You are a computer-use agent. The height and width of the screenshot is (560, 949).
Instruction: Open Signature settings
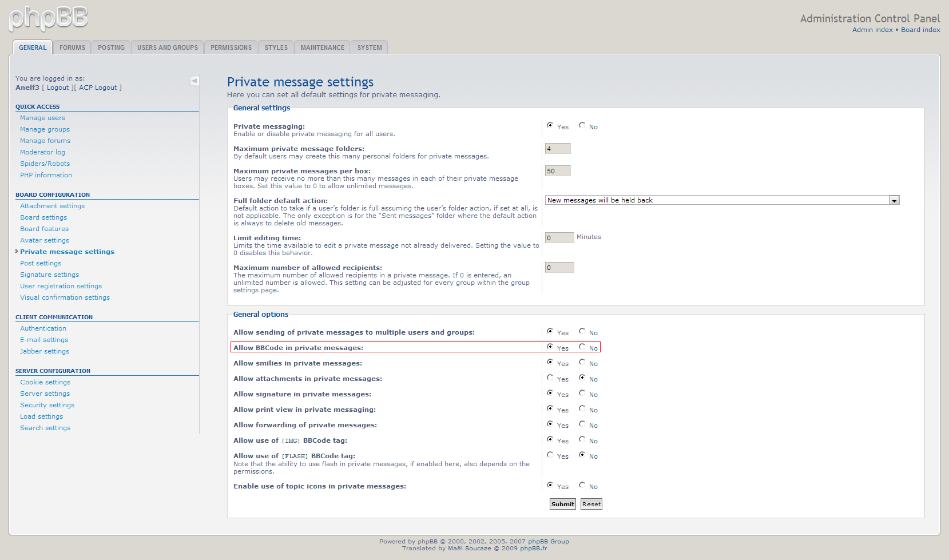click(49, 275)
